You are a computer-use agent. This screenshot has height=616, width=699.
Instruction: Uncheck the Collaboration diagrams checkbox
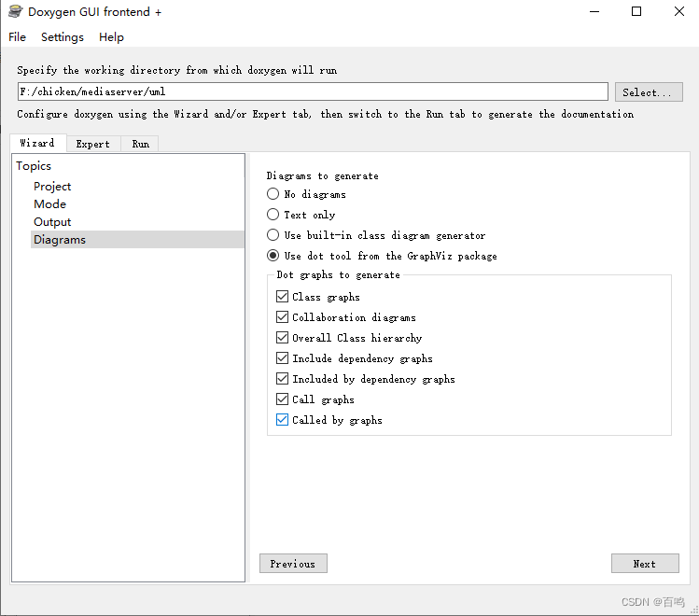click(x=282, y=317)
